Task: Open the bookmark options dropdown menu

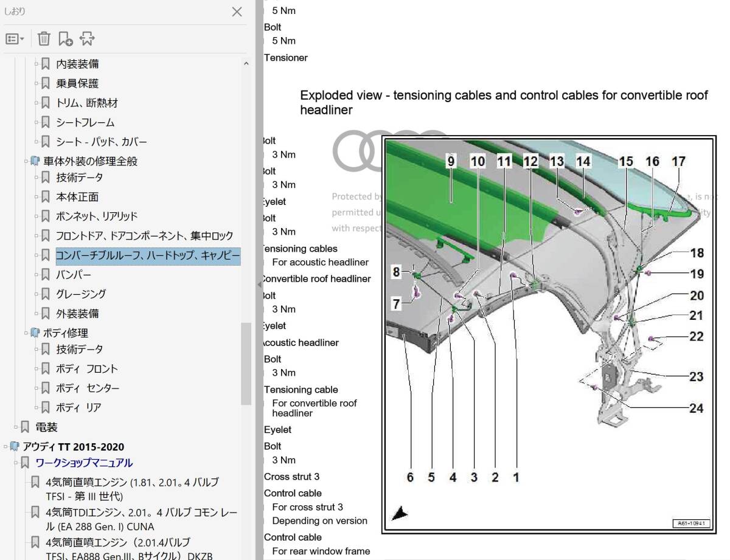Action: (15, 39)
